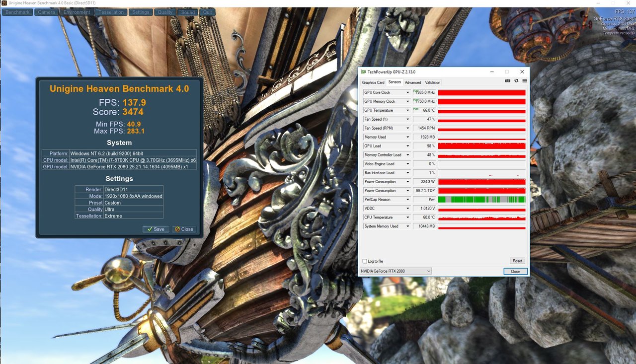Image resolution: width=636 pixels, height=364 pixels.
Task: Click the Min FPS 40.9 text
Action: 118,124
